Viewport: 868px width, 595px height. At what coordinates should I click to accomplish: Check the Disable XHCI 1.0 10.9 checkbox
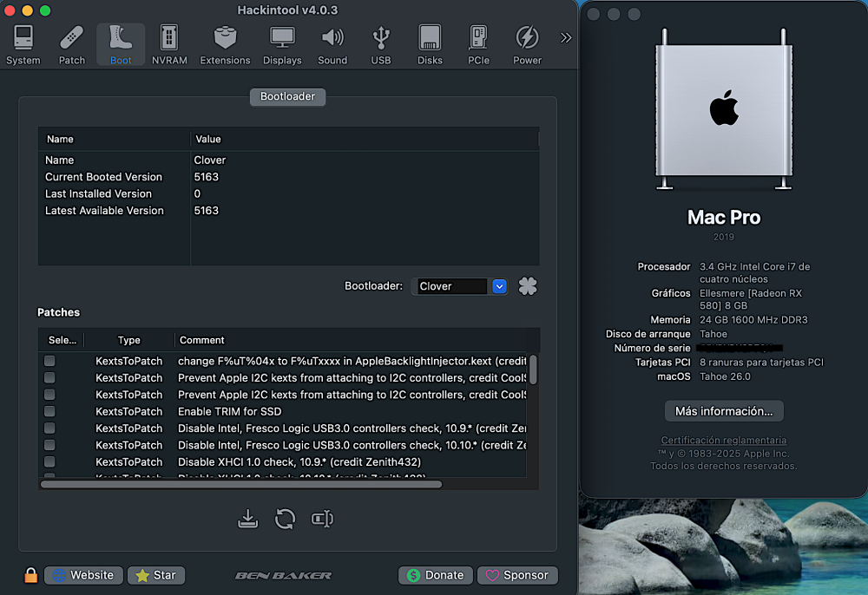(49, 461)
